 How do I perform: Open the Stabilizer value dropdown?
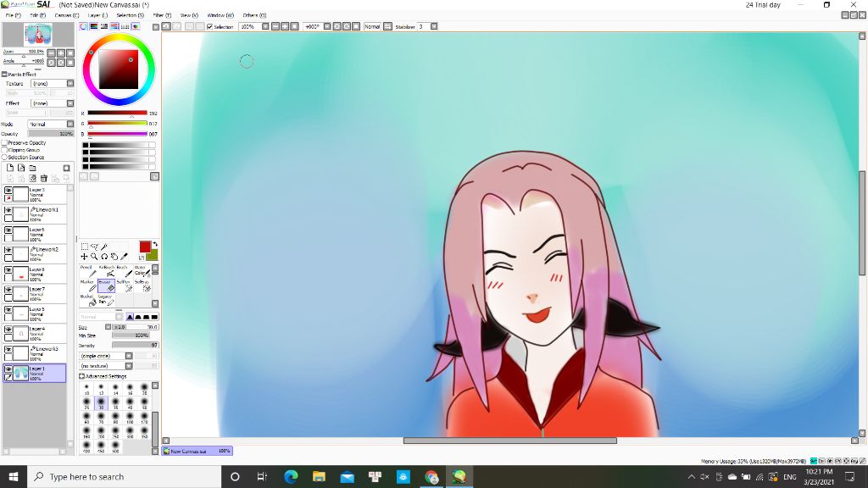tap(434, 26)
